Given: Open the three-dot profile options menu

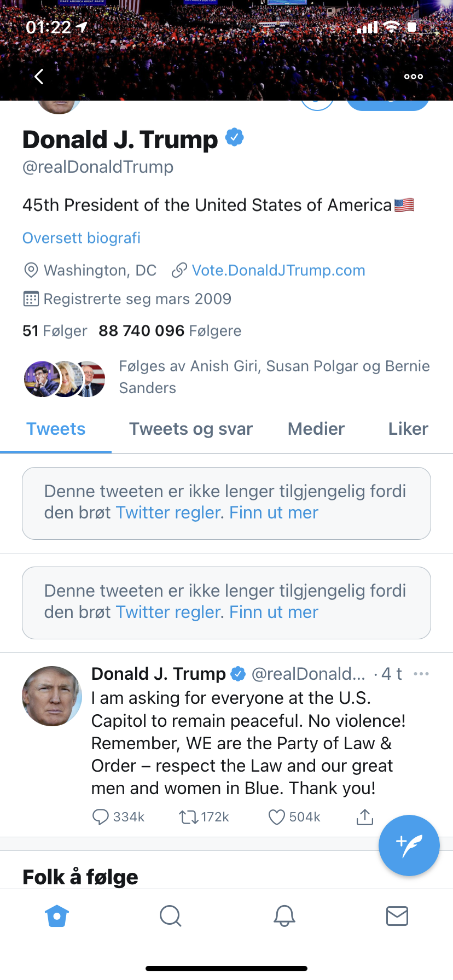Looking at the screenshot, I should 413,77.
